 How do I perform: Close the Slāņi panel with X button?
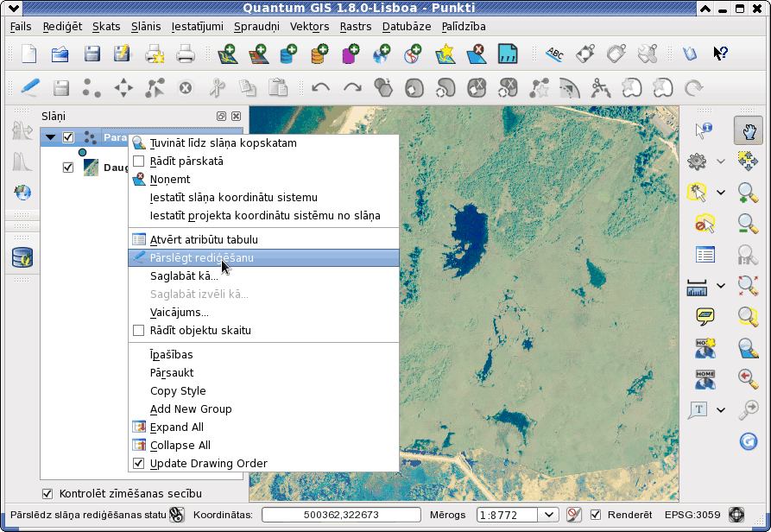pos(236,117)
